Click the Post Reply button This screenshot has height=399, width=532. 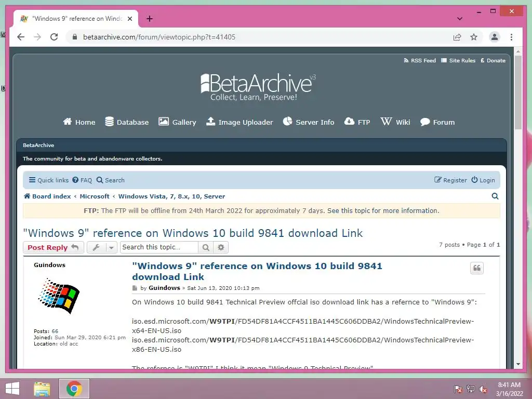click(x=54, y=247)
